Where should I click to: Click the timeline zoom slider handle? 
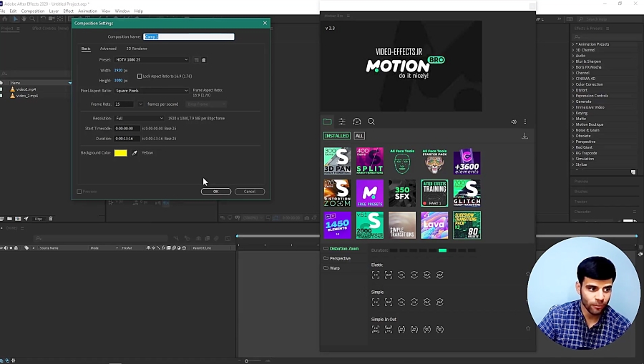click(x=246, y=361)
